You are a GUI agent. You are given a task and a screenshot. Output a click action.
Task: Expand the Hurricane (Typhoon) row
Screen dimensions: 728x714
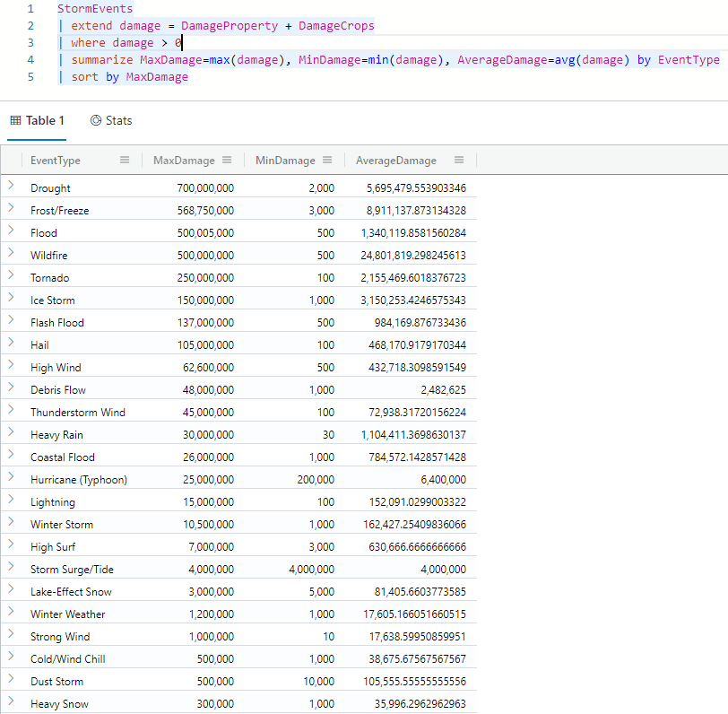coord(11,476)
